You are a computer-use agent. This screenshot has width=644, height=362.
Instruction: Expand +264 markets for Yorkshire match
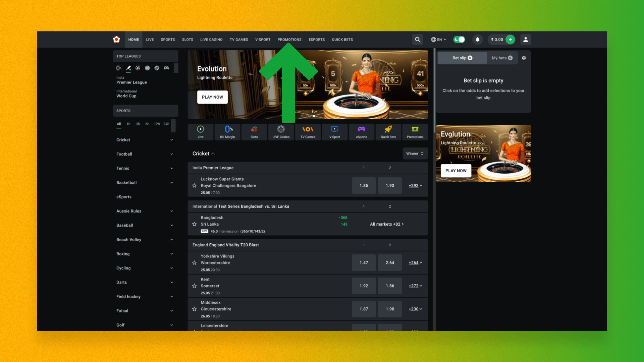click(x=415, y=263)
